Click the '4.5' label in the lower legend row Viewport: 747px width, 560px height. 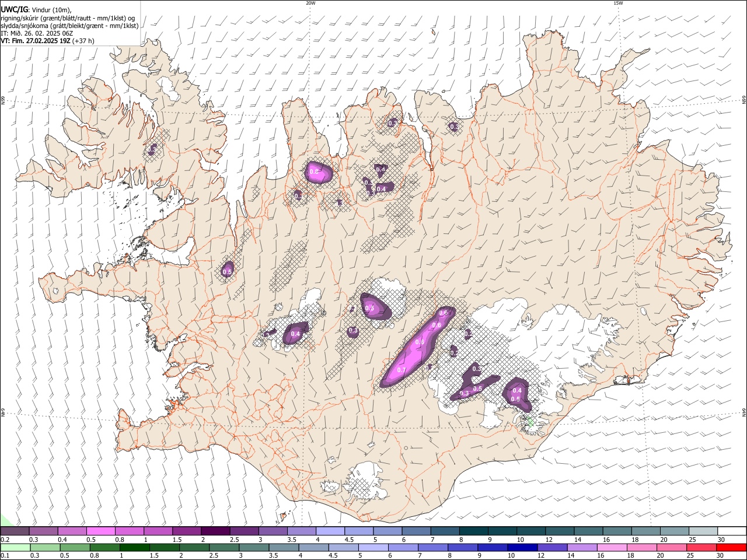(333, 556)
